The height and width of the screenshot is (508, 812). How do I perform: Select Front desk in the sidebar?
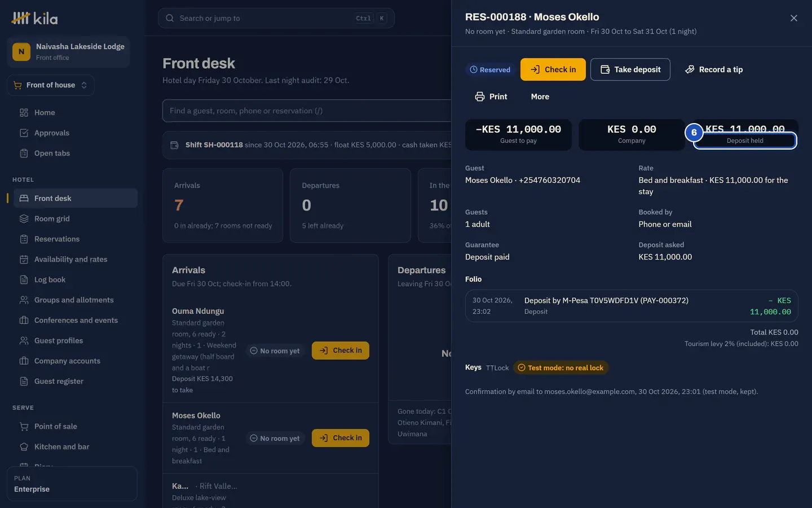76,198
